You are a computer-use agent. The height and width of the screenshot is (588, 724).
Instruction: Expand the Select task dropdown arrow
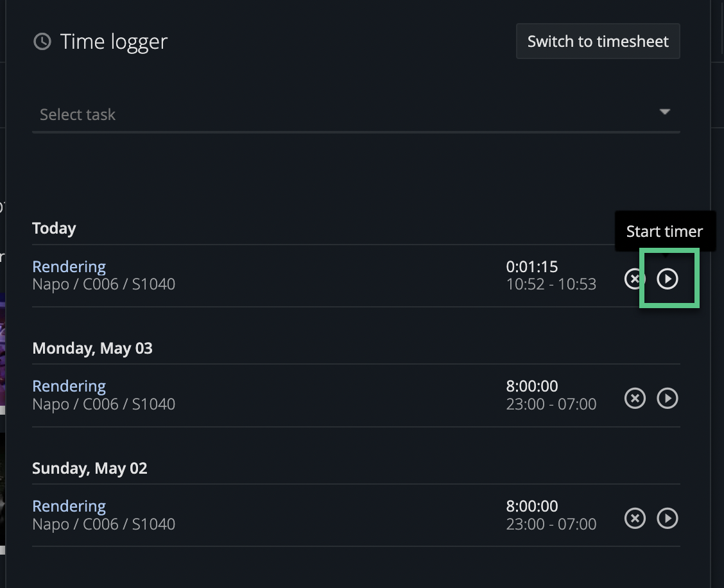[664, 112]
